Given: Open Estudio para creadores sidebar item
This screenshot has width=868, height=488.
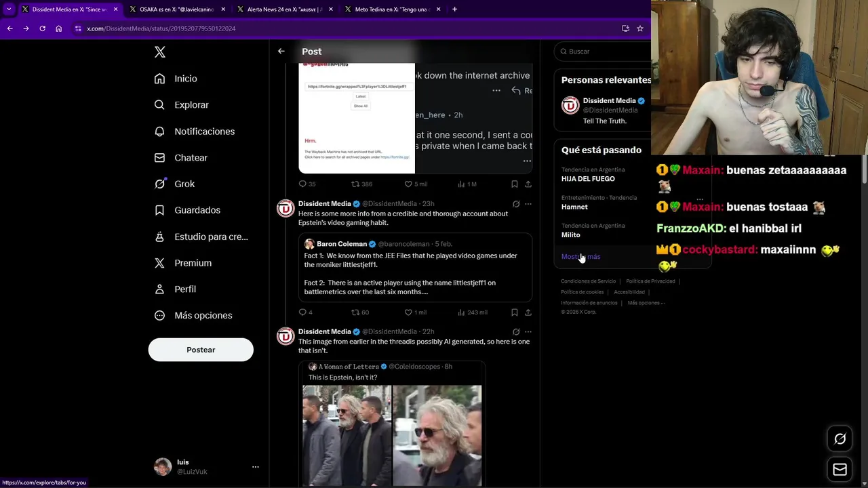Looking at the screenshot, I should coord(201,237).
